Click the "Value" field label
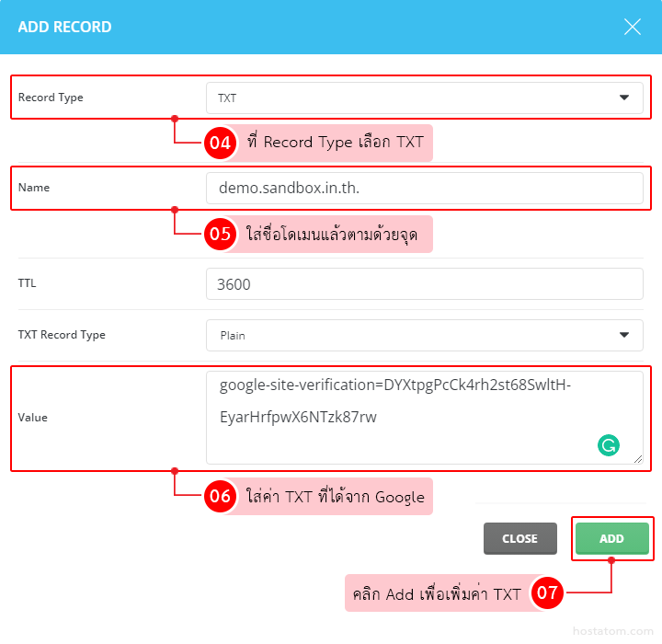The height and width of the screenshot is (644, 662). click(x=33, y=418)
